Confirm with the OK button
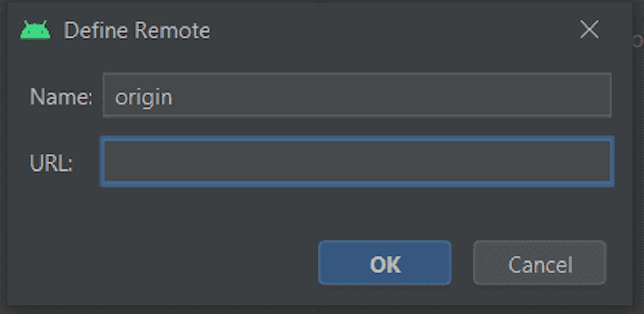644x314 pixels. pos(385,263)
